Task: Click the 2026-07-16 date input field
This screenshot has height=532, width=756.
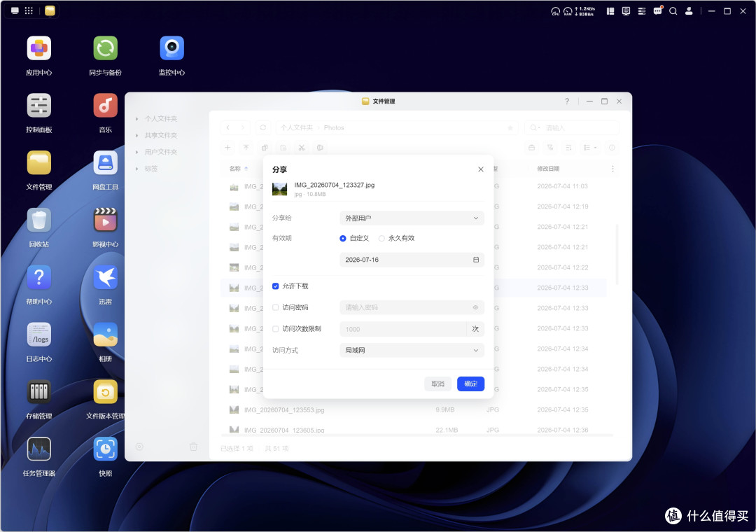Action: click(x=412, y=260)
